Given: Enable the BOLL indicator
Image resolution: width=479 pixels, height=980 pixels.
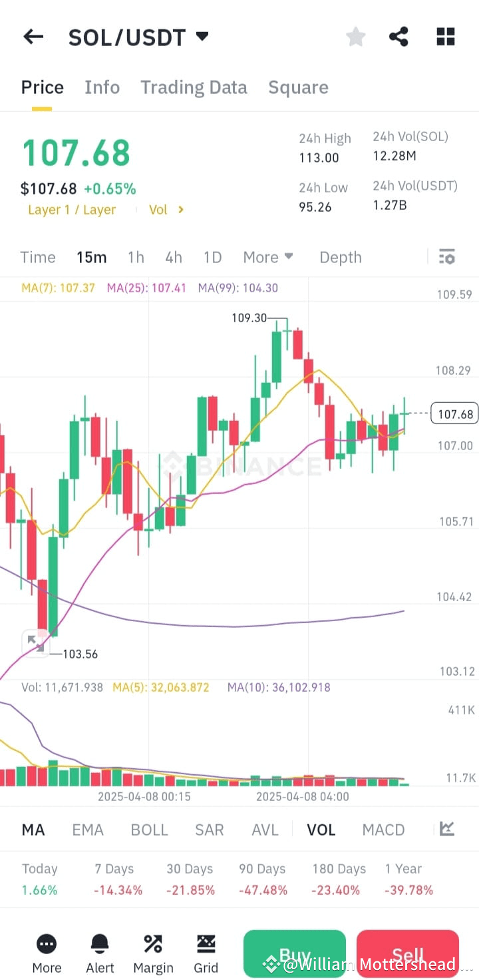Looking at the screenshot, I should (x=149, y=830).
